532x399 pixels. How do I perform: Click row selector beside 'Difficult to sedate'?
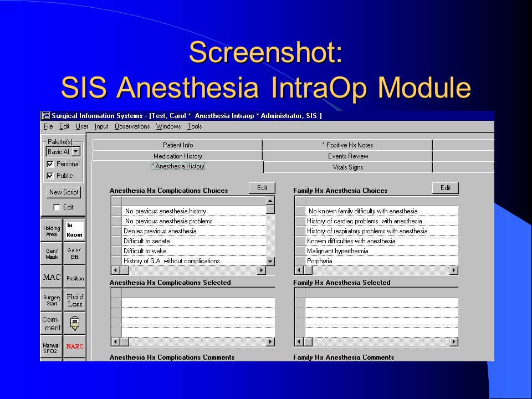(x=117, y=241)
